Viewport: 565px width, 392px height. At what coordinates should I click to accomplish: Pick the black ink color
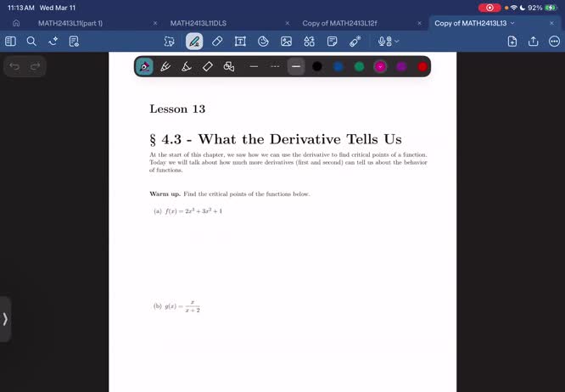[x=317, y=67]
